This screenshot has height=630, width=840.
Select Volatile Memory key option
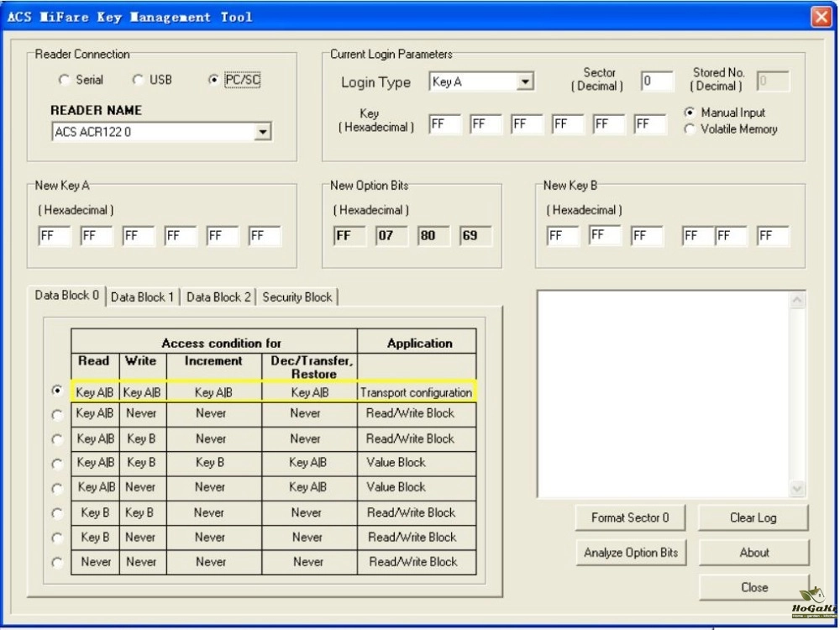(690, 129)
